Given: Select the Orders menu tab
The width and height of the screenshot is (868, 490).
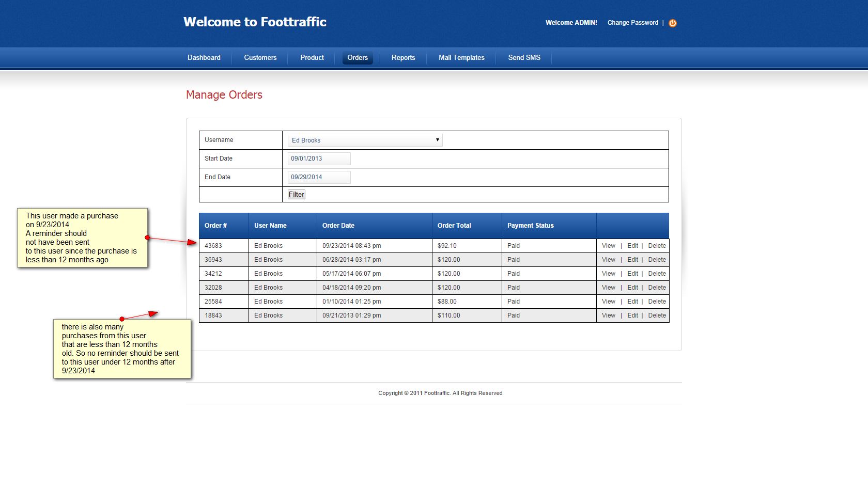Looking at the screenshot, I should (357, 57).
